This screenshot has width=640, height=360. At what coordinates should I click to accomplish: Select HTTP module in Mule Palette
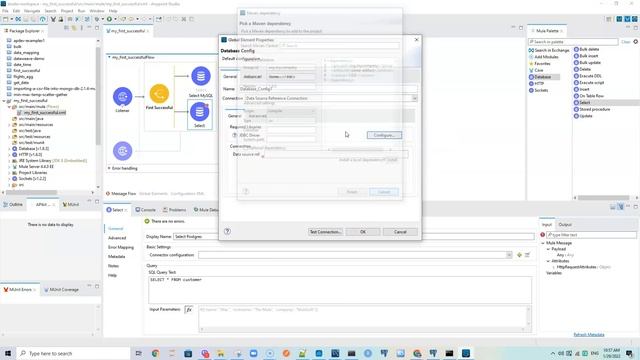[x=536, y=83]
